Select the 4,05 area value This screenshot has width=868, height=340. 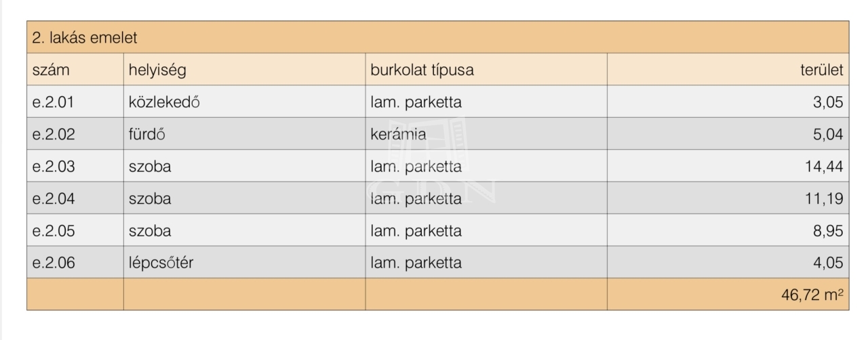click(828, 263)
